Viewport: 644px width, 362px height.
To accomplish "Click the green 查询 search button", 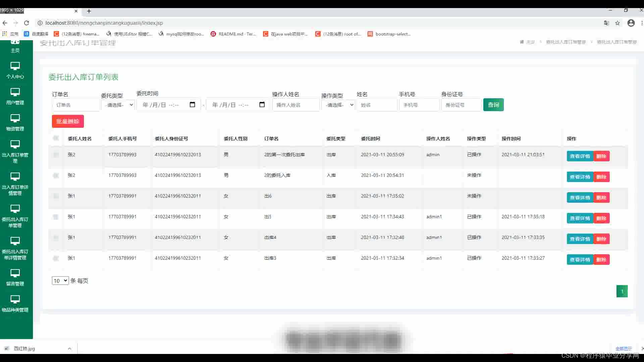I will [x=493, y=105].
